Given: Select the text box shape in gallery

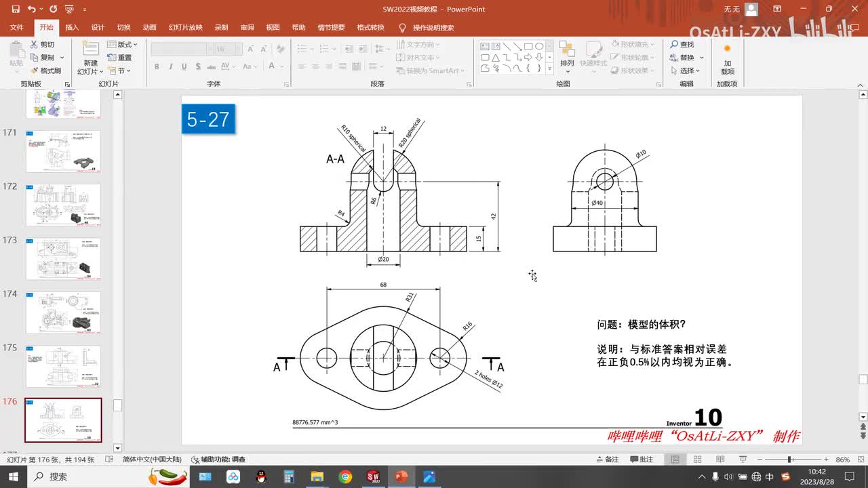Looking at the screenshot, I should 485,47.
